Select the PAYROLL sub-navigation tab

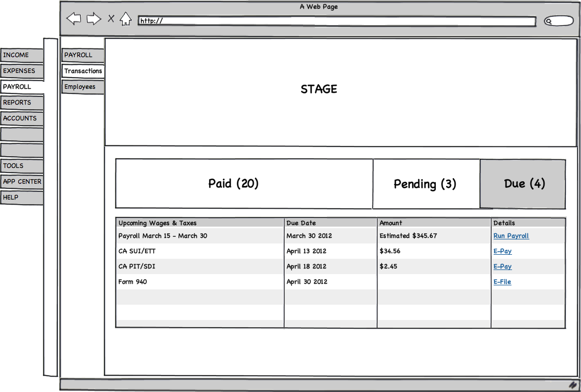click(x=83, y=55)
